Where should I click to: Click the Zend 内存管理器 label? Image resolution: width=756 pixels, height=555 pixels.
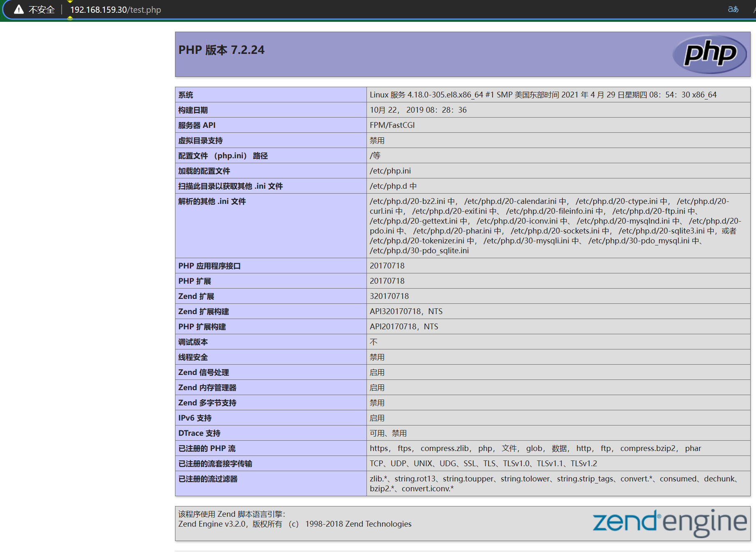[x=207, y=387]
